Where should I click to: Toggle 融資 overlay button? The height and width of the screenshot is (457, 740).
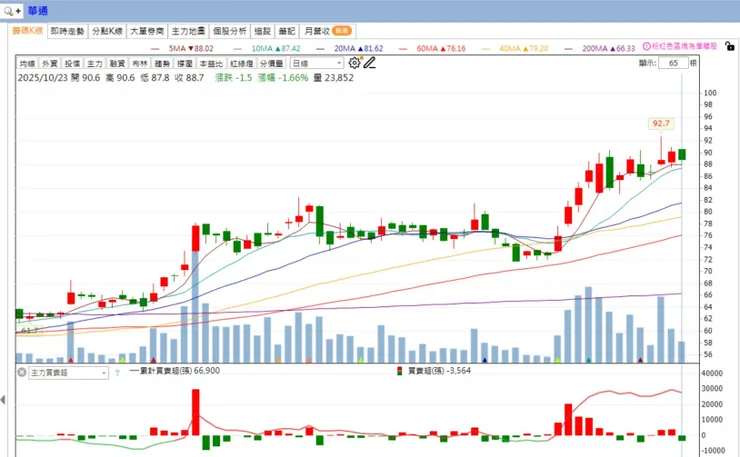pos(117,63)
